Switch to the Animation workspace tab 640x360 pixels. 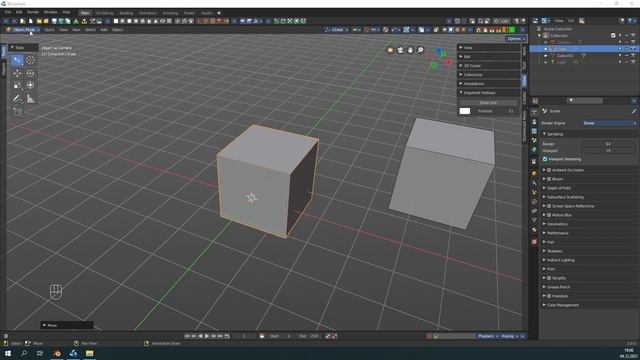pos(148,13)
